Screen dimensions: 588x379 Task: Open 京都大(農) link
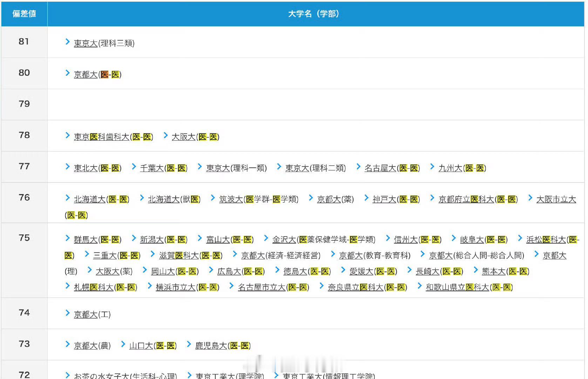(x=92, y=346)
